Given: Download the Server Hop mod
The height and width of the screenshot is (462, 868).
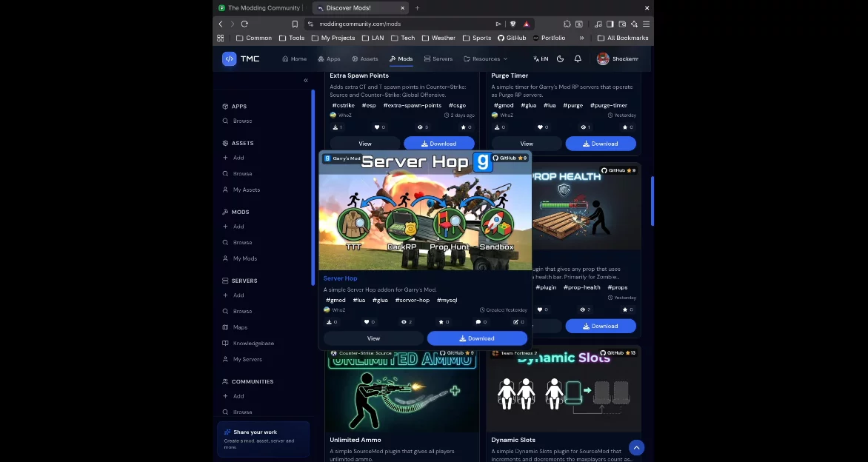Looking at the screenshot, I should click(x=477, y=338).
